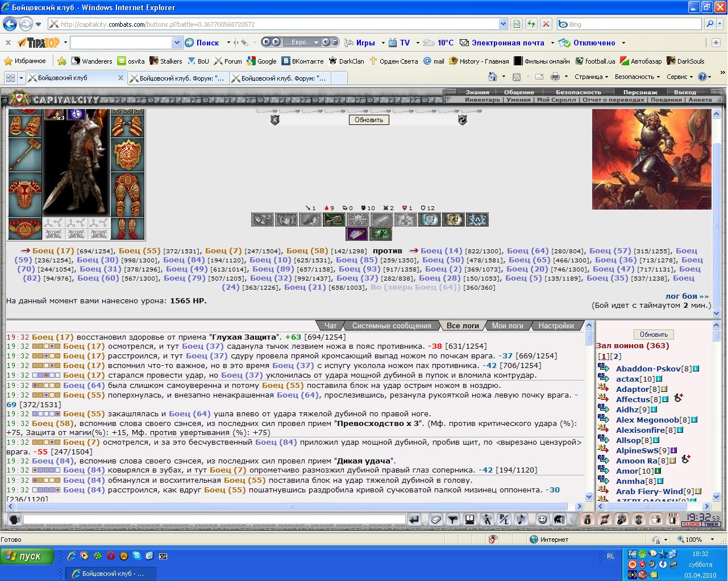Open the toolbar search box dropdown
728x581 pixels.
pos(177,43)
